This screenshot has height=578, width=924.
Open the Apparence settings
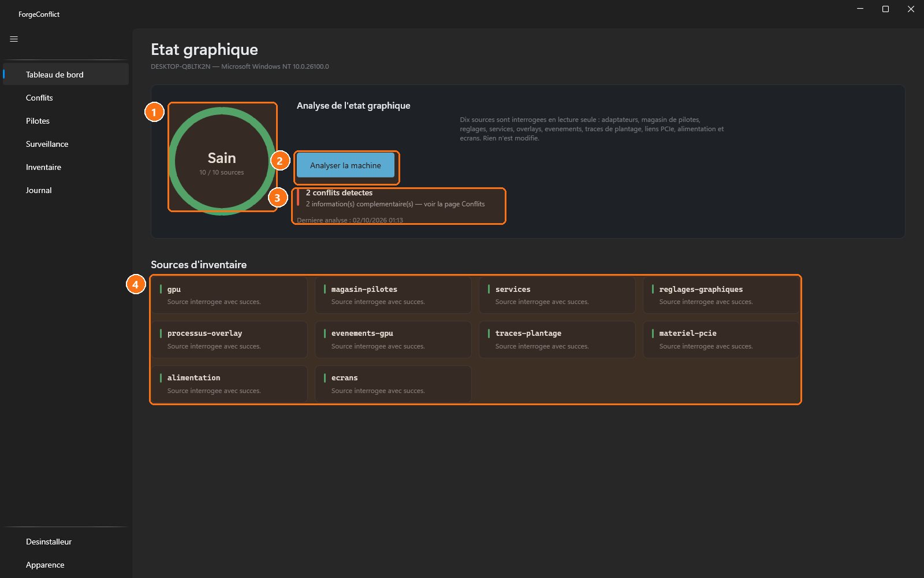click(66, 565)
